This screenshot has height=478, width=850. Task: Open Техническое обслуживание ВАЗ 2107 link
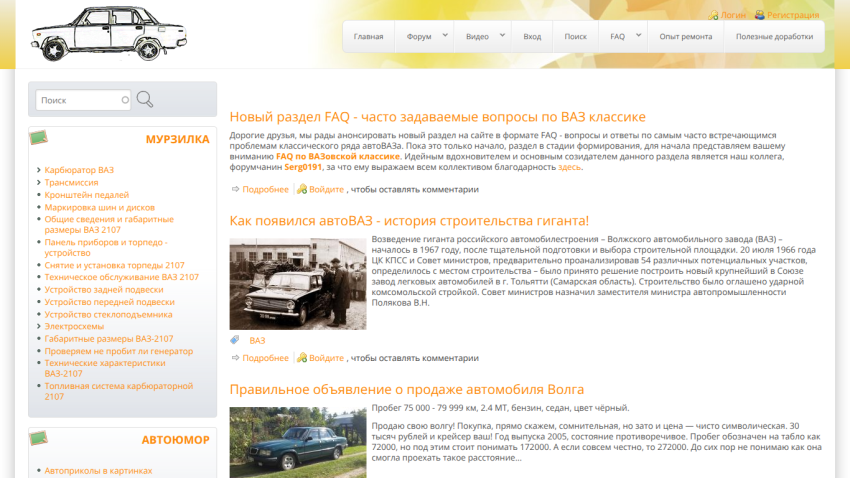pos(121,277)
